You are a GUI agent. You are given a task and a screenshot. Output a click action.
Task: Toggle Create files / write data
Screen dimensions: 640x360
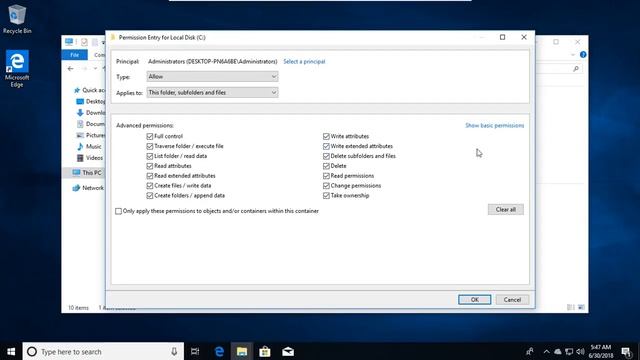(150, 186)
